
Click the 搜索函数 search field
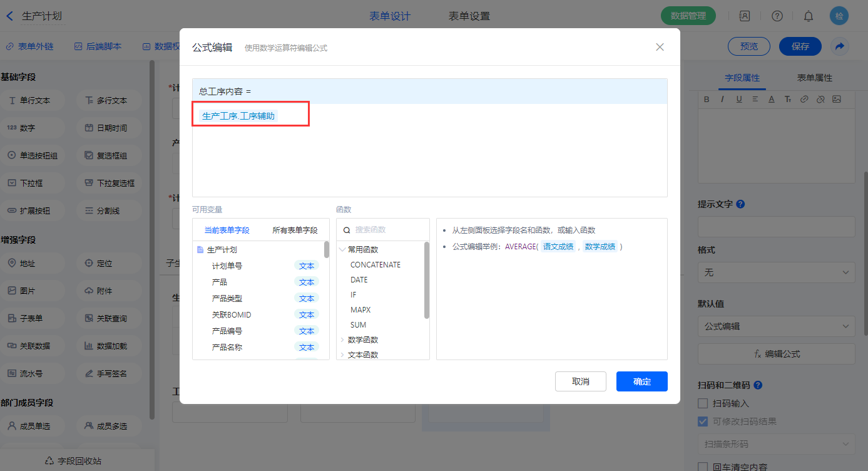click(x=388, y=230)
